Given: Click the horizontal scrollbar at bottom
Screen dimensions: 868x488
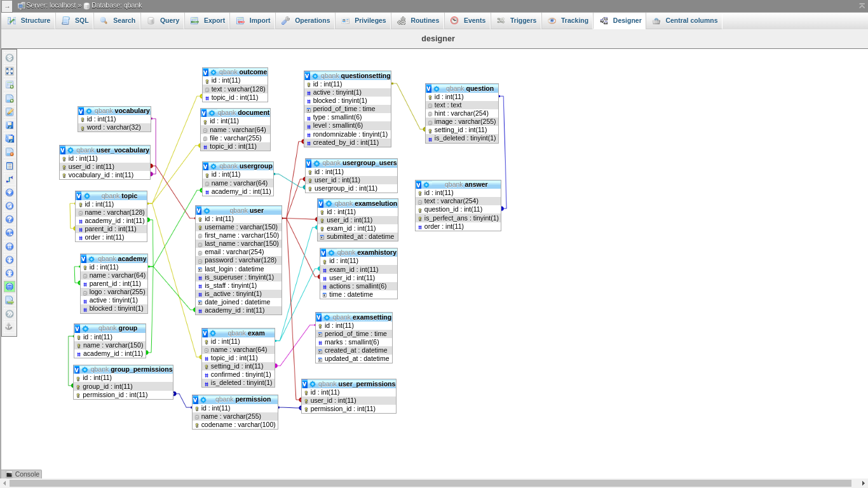Looking at the screenshot, I should pos(430,484).
